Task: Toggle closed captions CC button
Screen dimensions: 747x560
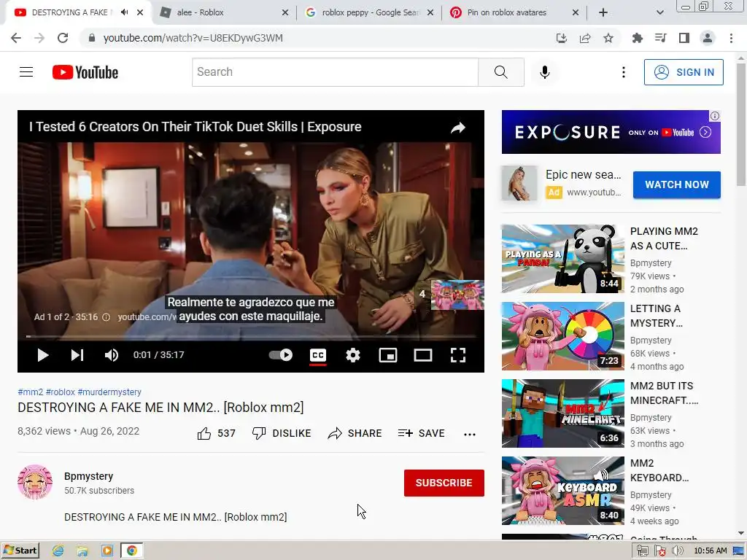Action: click(x=318, y=355)
